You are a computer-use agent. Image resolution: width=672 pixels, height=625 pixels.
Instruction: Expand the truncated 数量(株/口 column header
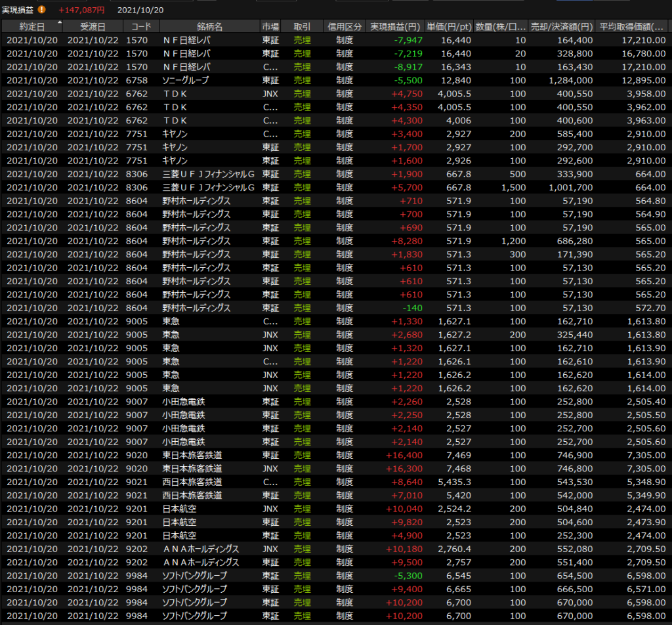[501, 27]
